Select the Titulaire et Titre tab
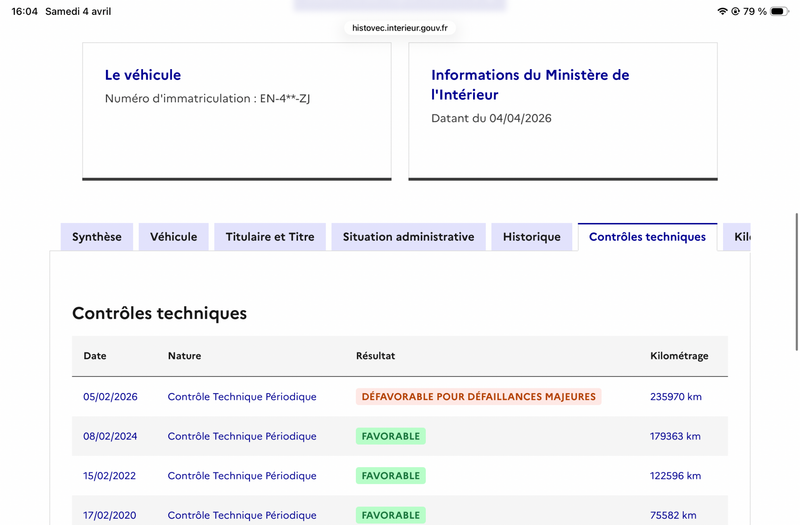Image resolution: width=800 pixels, height=525 pixels. 270,237
